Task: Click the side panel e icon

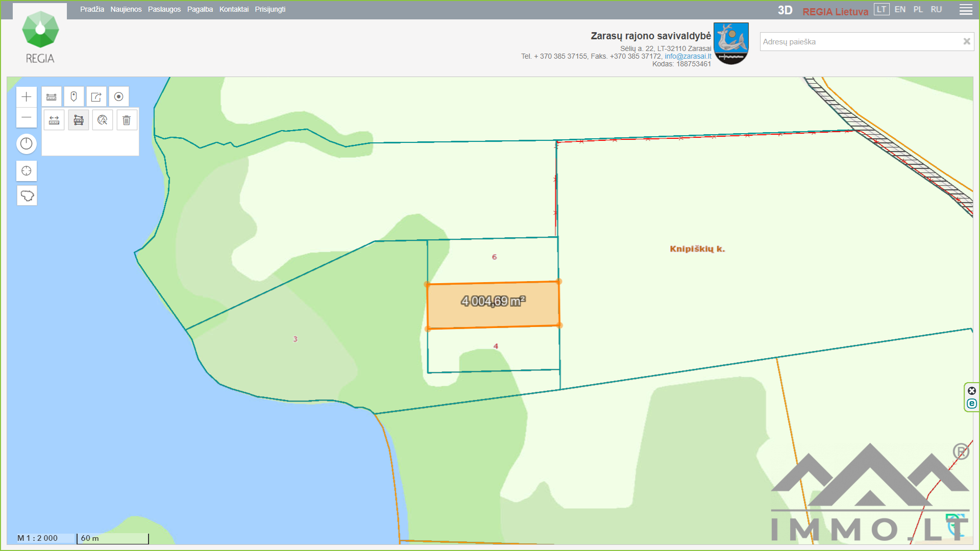Action: pyautogui.click(x=972, y=404)
